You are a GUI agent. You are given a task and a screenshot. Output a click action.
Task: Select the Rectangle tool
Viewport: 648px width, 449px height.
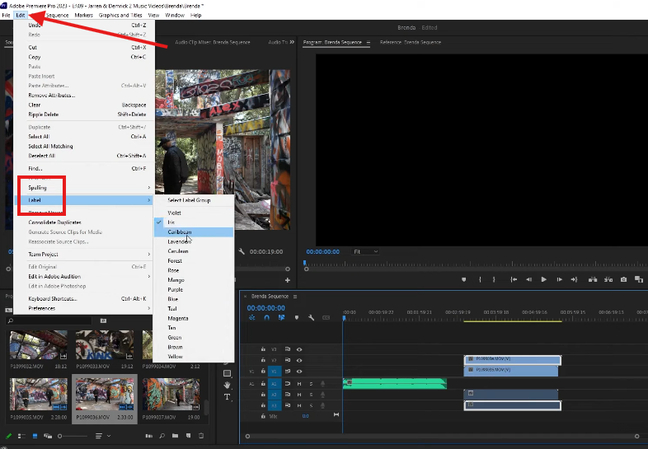tap(227, 373)
